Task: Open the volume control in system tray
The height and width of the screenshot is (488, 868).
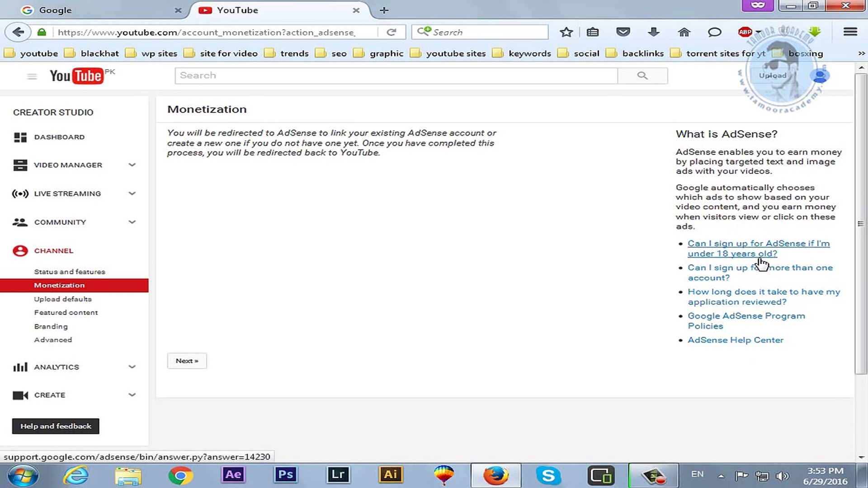Action: (783, 476)
